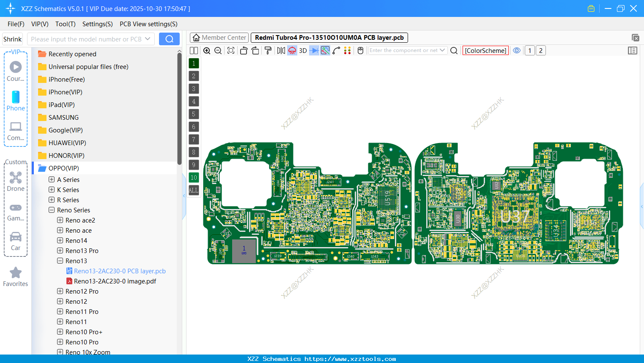The height and width of the screenshot is (363, 644).
Task: Click the numbered button 1 in the toolbar
Action: coord(530,50)
